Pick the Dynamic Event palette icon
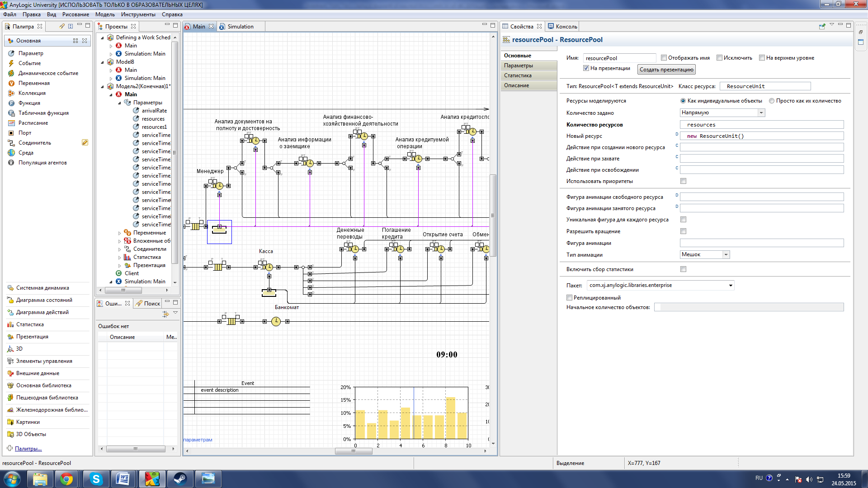868x488 pixels. pyautogui.click(x=11, y=73)
